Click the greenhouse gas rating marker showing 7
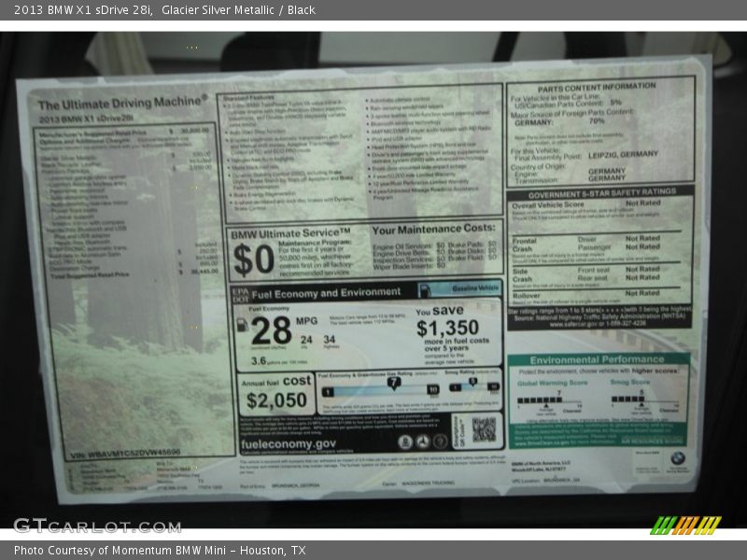The image size is (747, 560). pos(393,382)
